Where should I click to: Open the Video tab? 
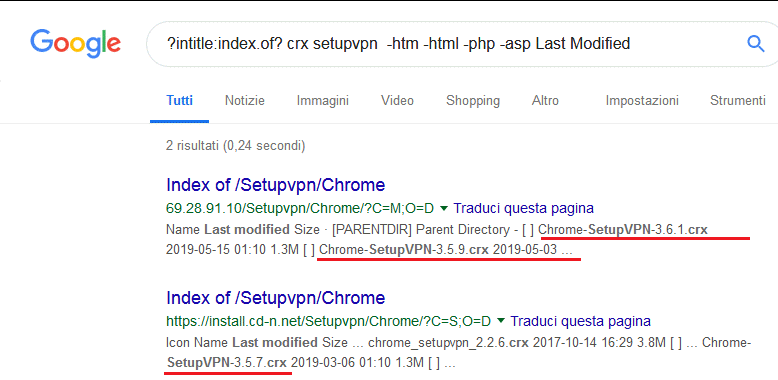pos(397,101)
